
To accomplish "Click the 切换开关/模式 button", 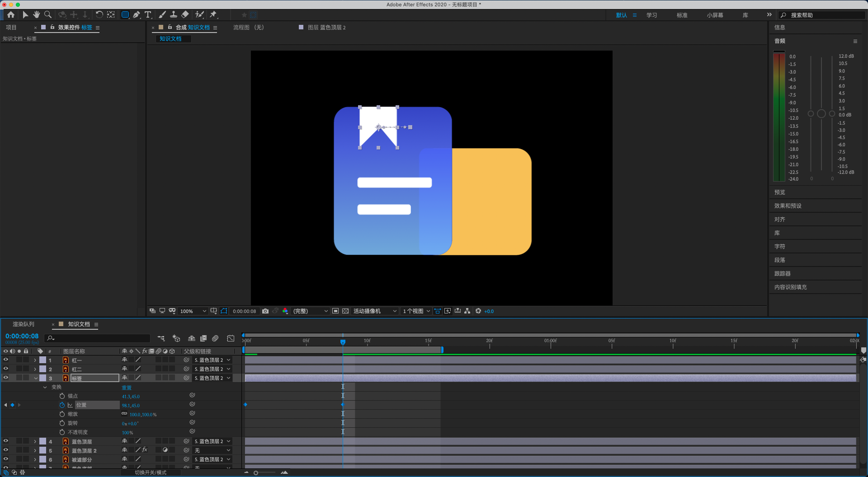I will 151,472.
